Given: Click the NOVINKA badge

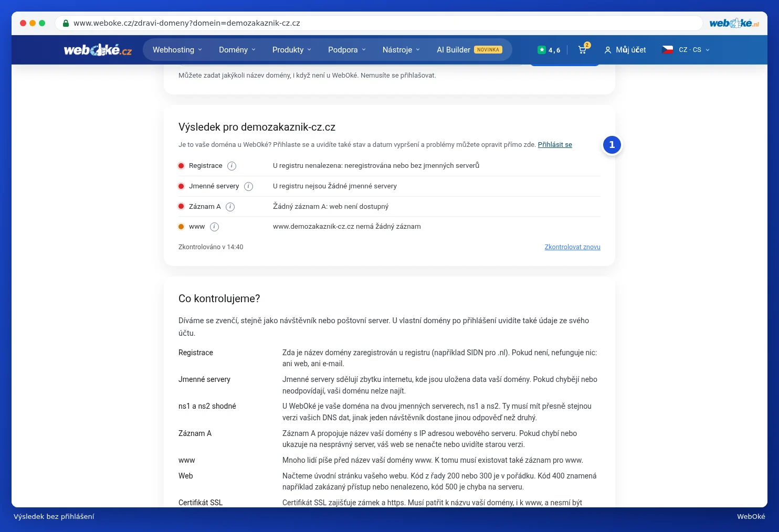Looking at the screenshot, I should click(x=488, y=50).
